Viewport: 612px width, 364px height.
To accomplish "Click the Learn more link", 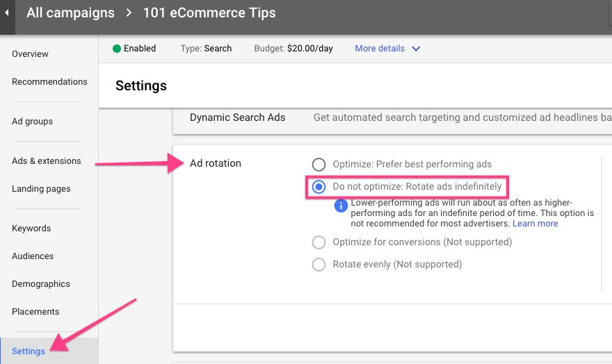I will [x=535, y=224].
